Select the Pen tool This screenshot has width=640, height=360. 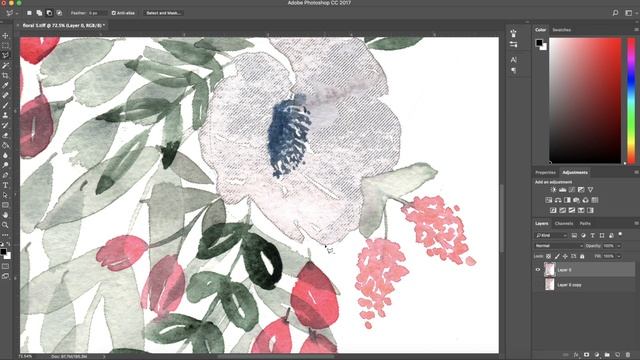tap(5, 175)
